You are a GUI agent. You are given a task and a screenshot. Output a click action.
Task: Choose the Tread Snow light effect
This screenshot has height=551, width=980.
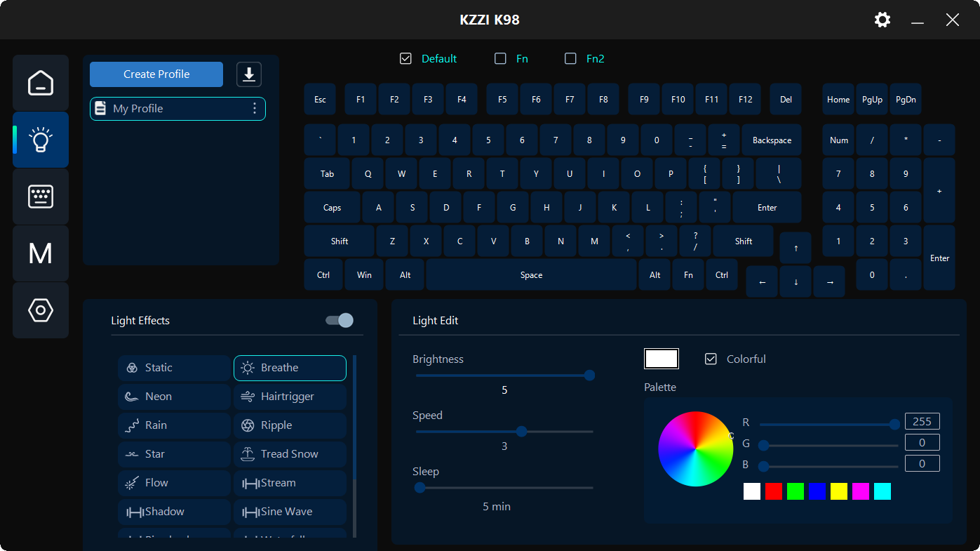tap(290, 454)
